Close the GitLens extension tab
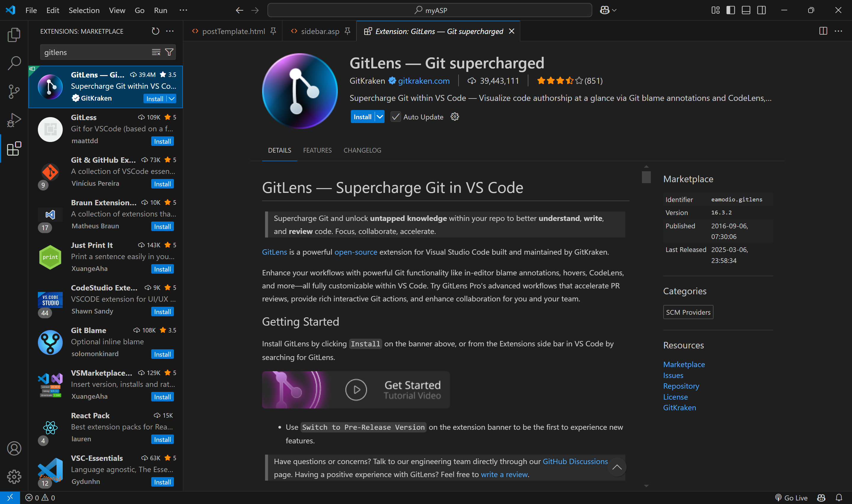 (511, 31)
